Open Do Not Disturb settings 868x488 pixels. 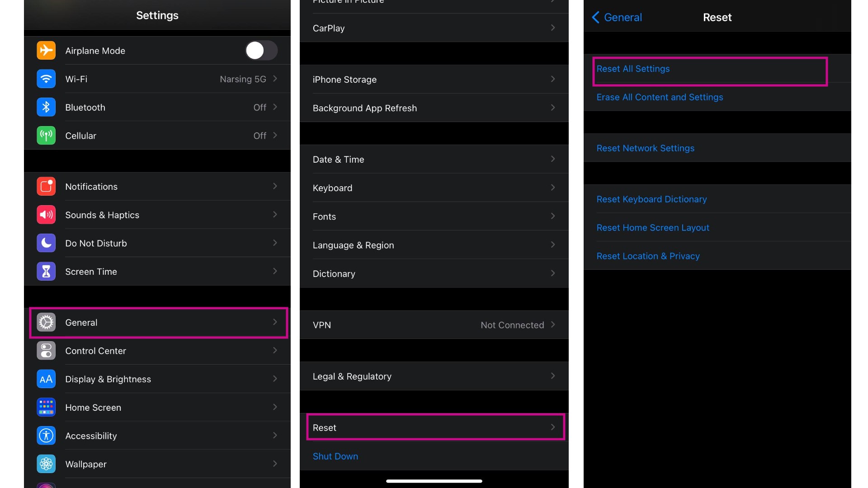(157, 243)
